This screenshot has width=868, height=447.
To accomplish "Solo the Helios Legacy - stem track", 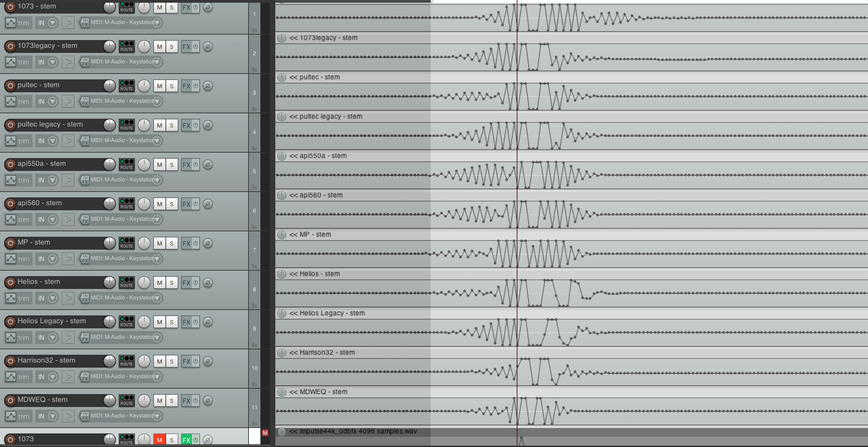I will click(x=172, y=322).
